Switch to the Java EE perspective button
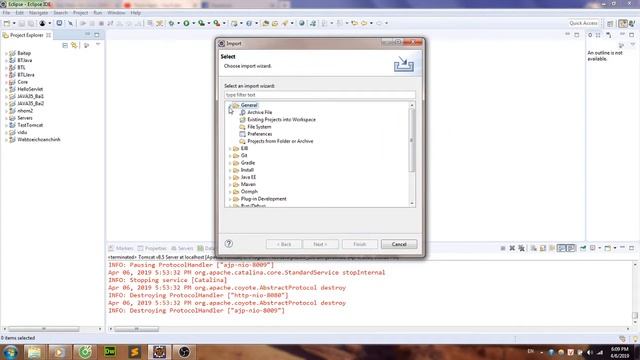This screenshot has height=360, width=640. point(623,24)
